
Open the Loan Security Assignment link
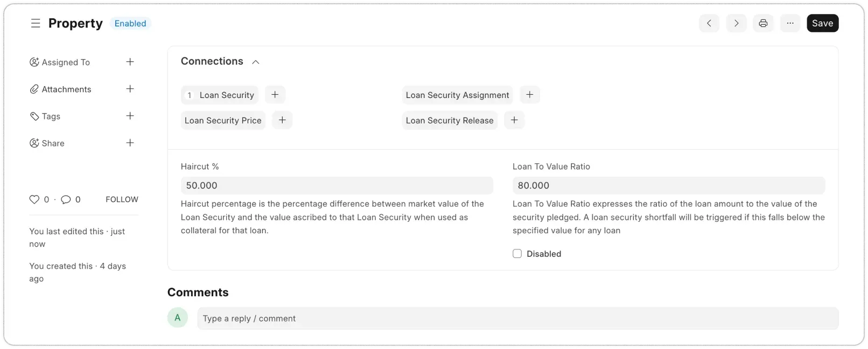[x=457, y=95]
